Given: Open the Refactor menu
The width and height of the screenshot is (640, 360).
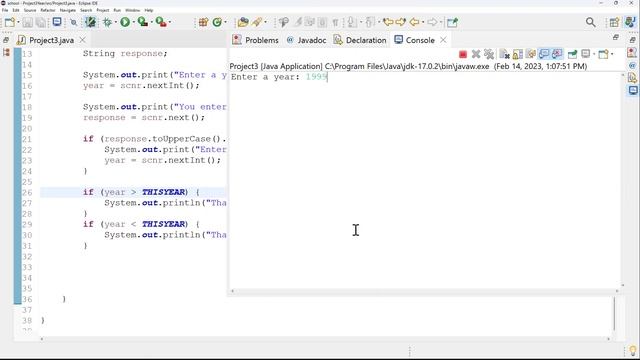Looking at the screenshot, I should [x=48, y=10].
